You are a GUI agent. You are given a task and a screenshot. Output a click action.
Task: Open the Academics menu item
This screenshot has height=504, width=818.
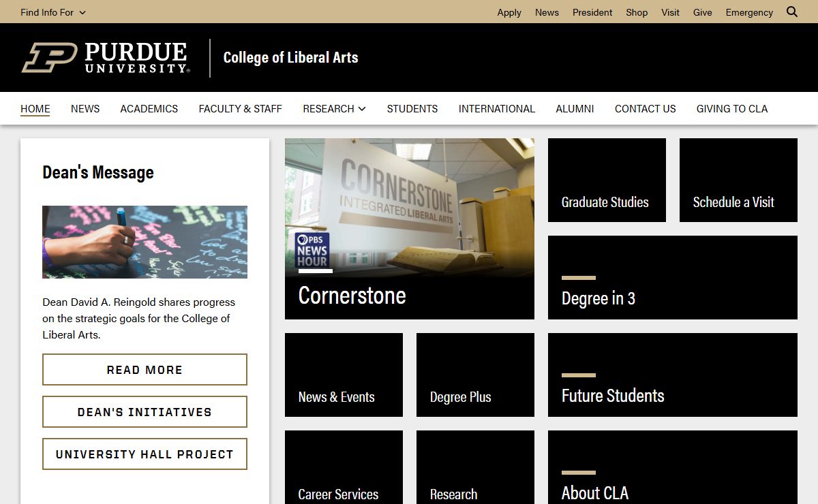[149, 109]
